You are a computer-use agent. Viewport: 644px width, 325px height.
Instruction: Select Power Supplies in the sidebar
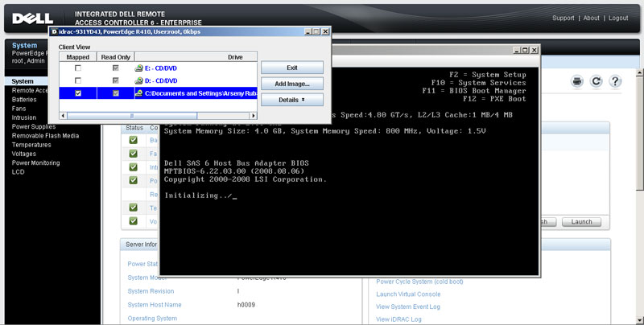(33, 126)
